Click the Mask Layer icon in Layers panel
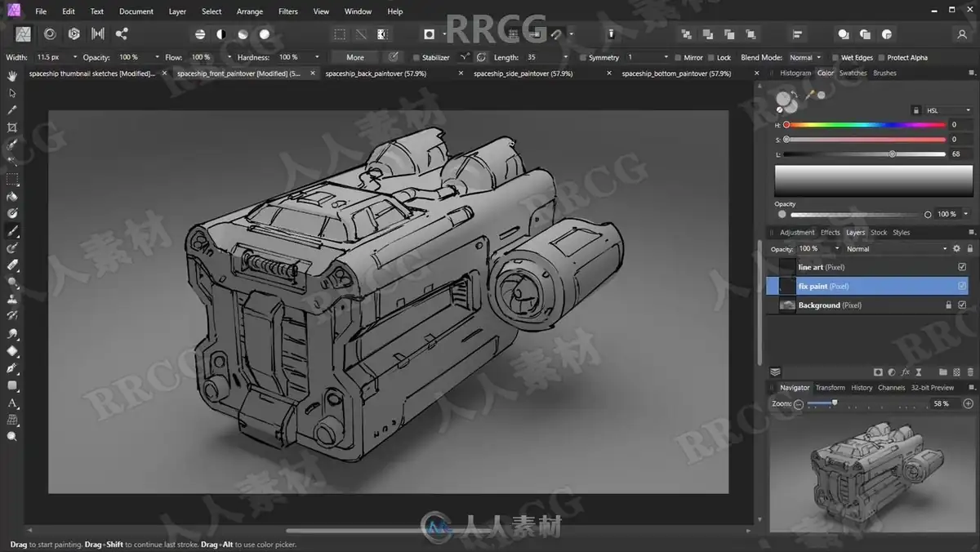Screen dimensions: 980x552 878,372
